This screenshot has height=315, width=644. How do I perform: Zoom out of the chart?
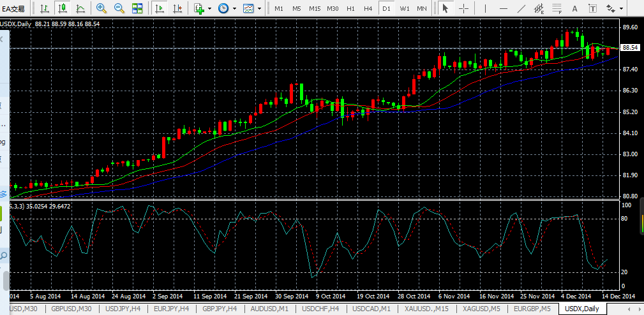(119, 8)
